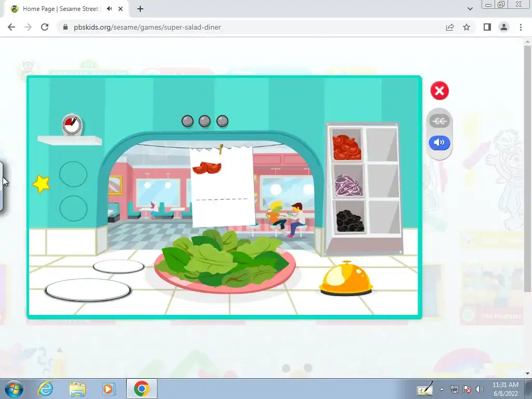Mute the tab via its speaker icon
The height and width of the screenshot is (399, 532).
[109, 9]
